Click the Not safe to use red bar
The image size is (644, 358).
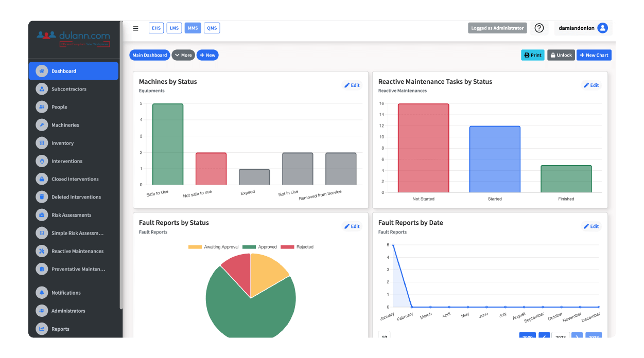coord(211,169)
